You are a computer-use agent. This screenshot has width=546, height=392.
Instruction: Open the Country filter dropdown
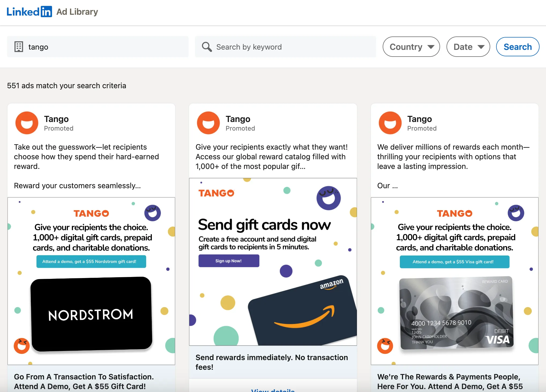click(x=411, y=47)
